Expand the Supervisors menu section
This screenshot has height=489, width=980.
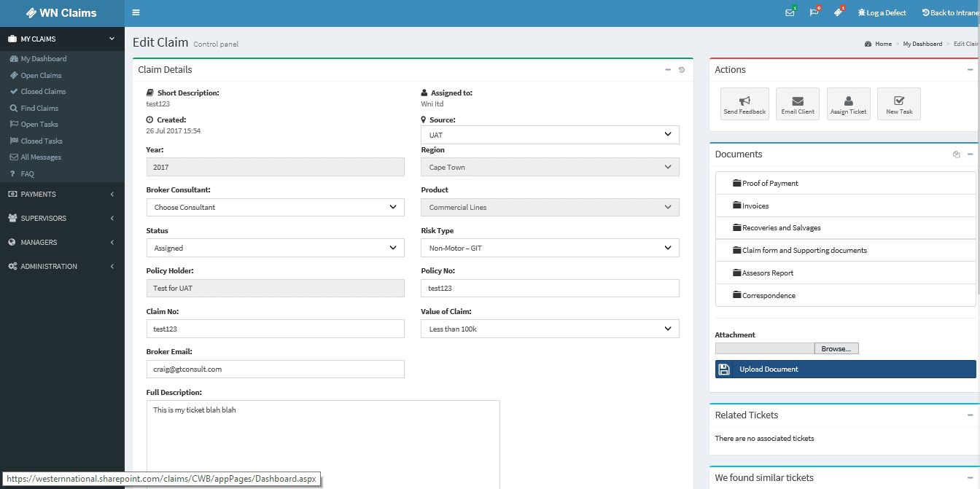62,218
